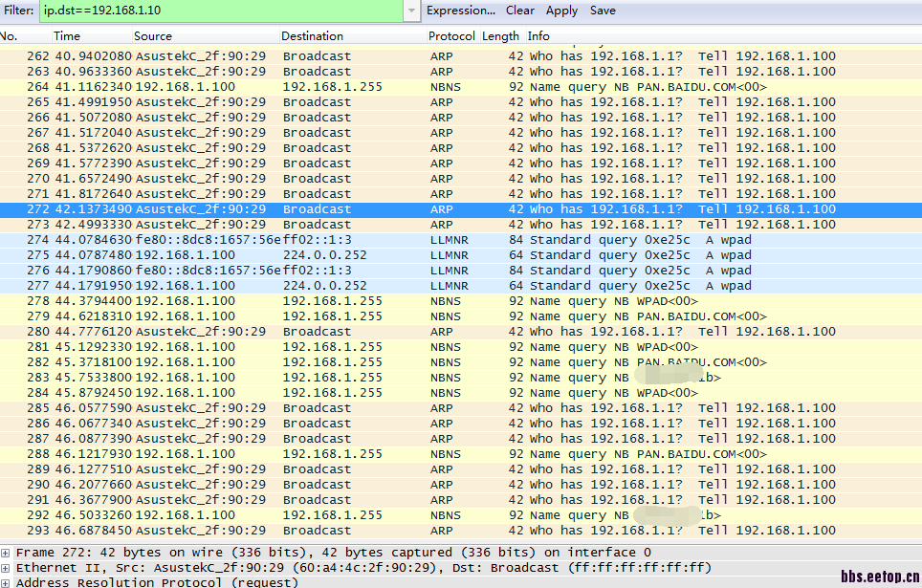
Task: Sort by the Destination column header
Action: click(x=353, y=36)
